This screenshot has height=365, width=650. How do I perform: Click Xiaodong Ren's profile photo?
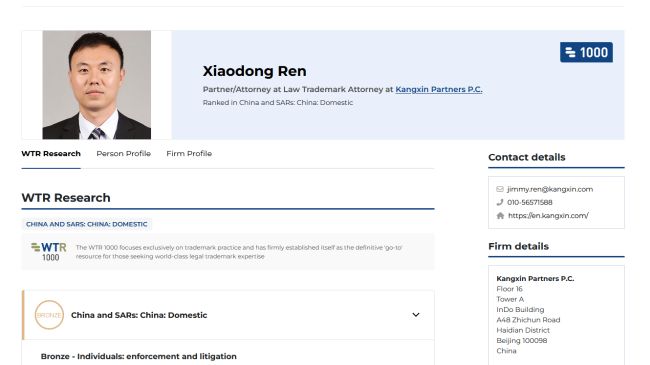pyautogui.click(x=97, y=85)
